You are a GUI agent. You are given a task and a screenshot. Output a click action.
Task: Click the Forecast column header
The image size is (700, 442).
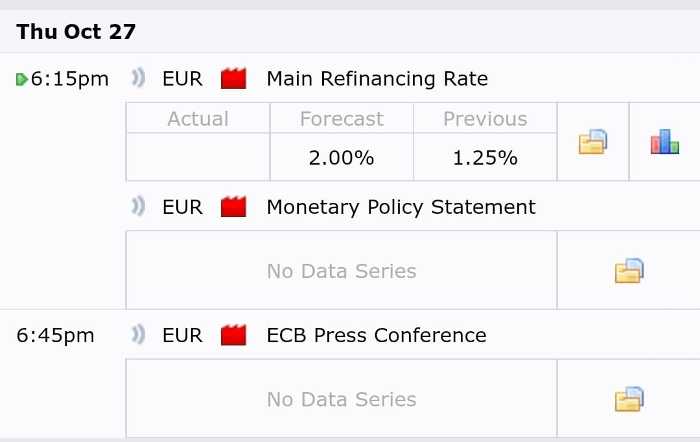coord(342,119)
